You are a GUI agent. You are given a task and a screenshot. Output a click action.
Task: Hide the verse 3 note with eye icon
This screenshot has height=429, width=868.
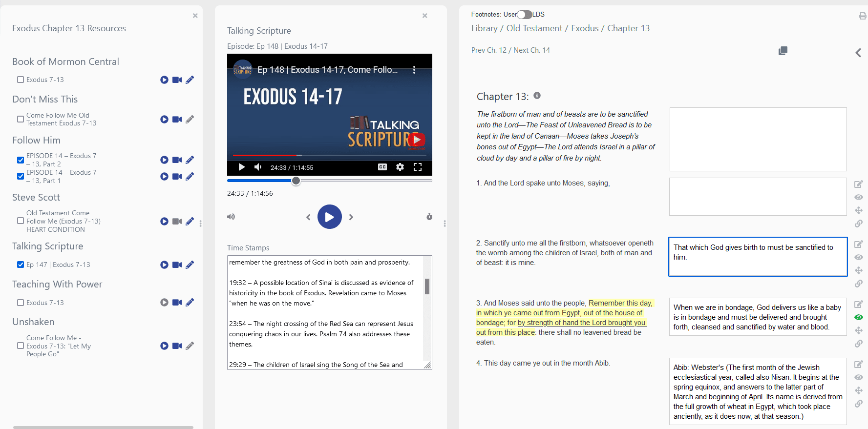858,317
